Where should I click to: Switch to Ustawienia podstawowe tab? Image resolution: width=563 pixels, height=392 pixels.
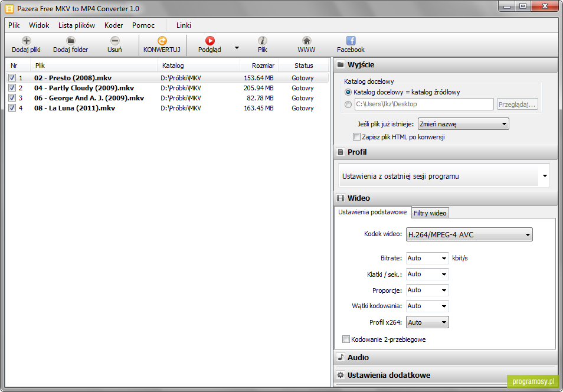[372, 212]
